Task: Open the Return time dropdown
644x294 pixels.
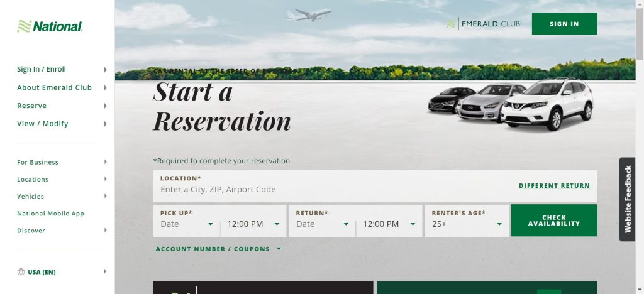Action: [x=389, y=224]
